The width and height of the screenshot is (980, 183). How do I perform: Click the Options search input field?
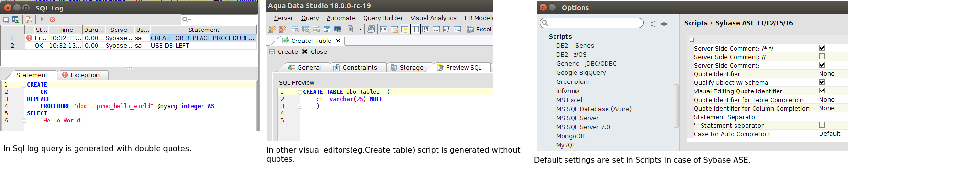tap(592, 23)
